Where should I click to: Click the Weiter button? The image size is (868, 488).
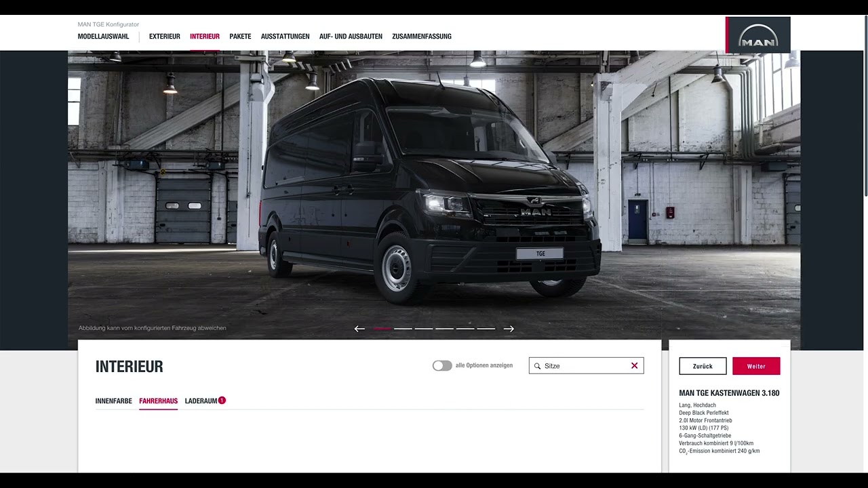(756, 366)
